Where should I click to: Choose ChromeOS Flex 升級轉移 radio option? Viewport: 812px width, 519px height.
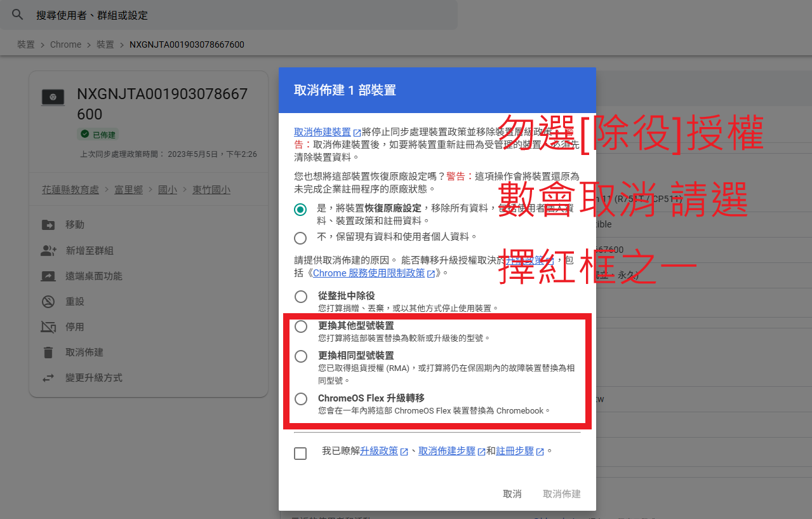[300, 399]
